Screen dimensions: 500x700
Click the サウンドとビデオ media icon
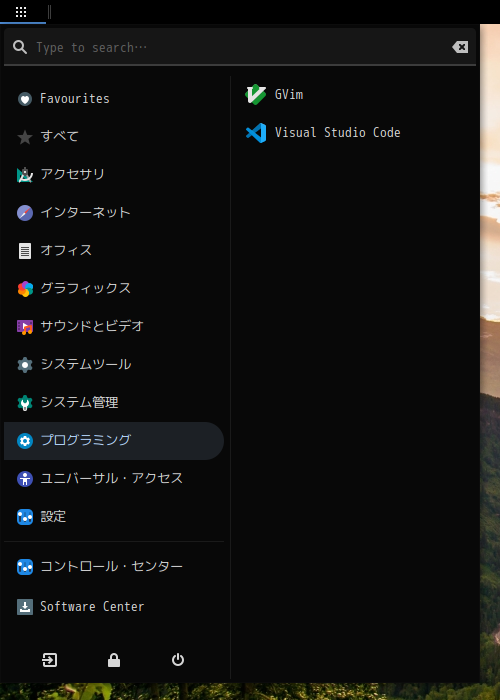[x=25, y=327]
